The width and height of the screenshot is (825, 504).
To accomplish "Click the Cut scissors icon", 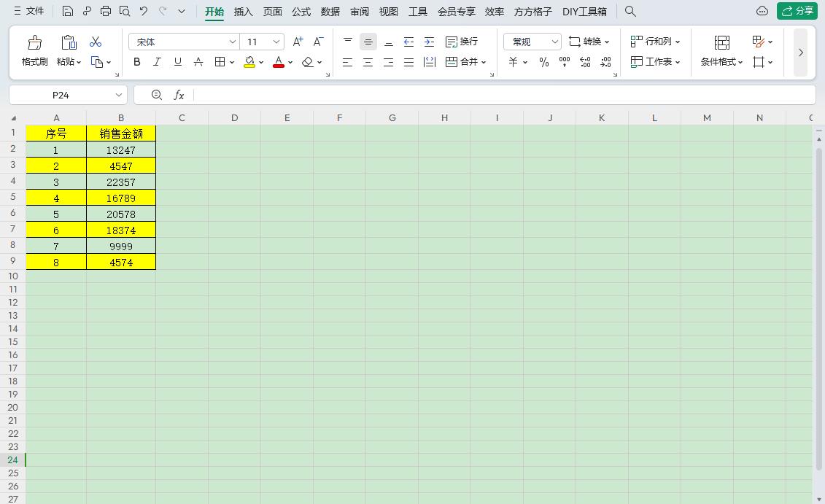I will (96, 42).
